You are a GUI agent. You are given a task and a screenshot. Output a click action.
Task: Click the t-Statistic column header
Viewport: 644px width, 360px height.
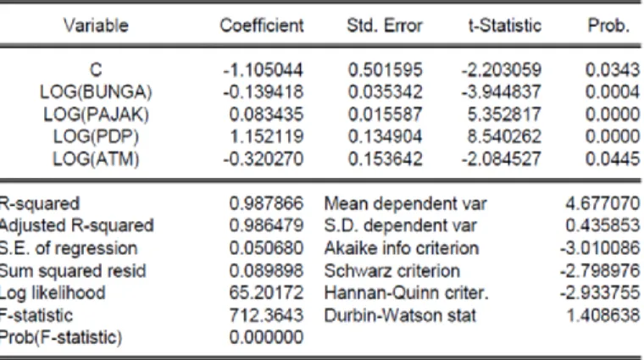coord(505,26)
